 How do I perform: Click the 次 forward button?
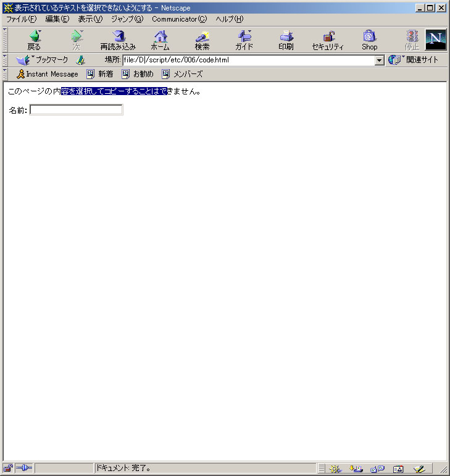pos(77,40)
